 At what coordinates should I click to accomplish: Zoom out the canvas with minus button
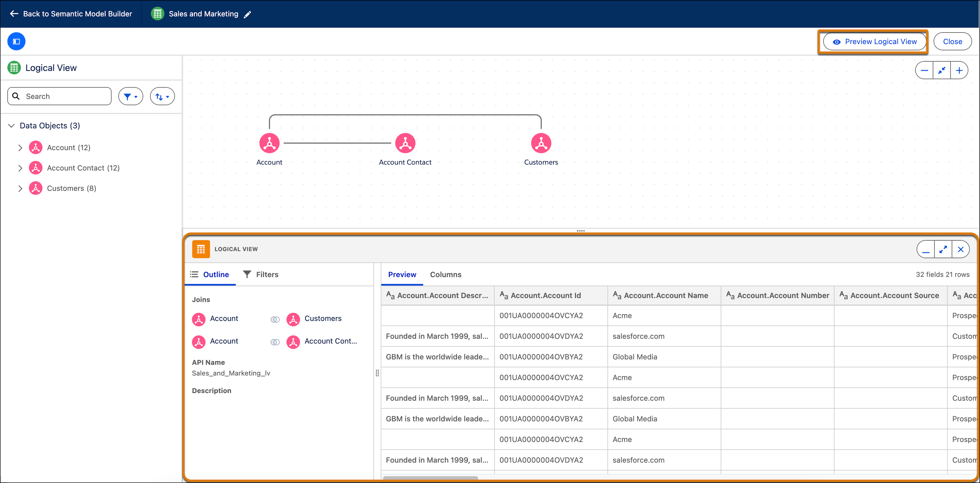924,70
